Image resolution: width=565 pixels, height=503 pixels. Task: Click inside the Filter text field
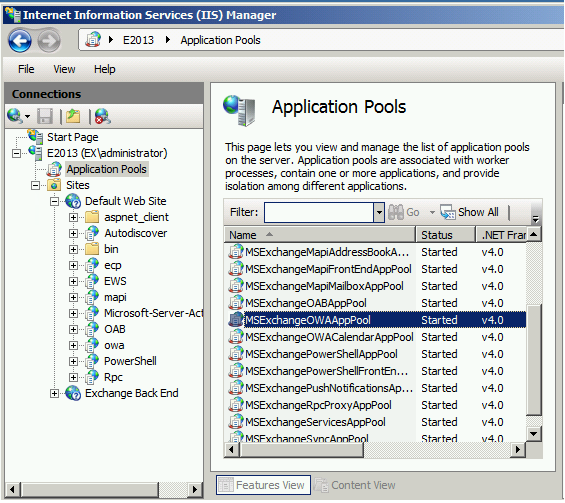[319, 213]
